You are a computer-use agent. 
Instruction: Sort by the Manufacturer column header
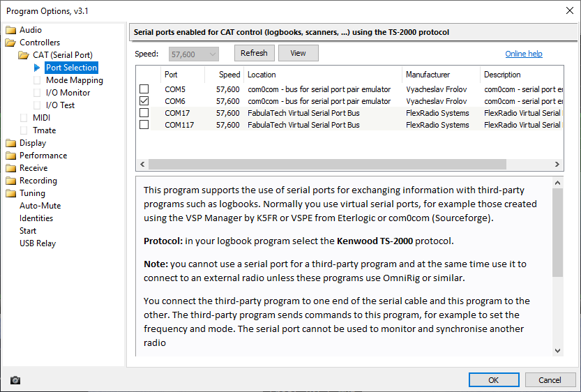428,75
